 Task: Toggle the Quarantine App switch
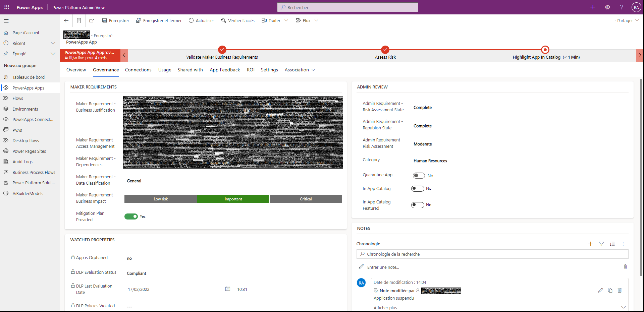(x=419, y=176)
